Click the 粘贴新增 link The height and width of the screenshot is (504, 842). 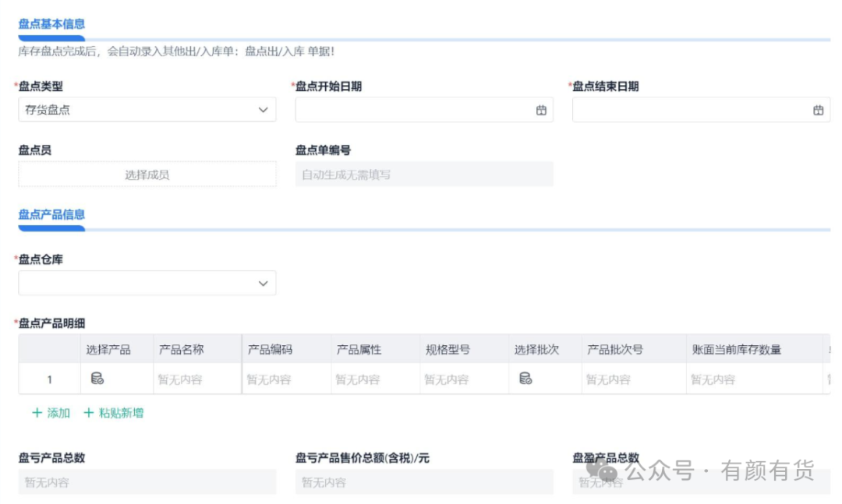(x=121, y=413)
